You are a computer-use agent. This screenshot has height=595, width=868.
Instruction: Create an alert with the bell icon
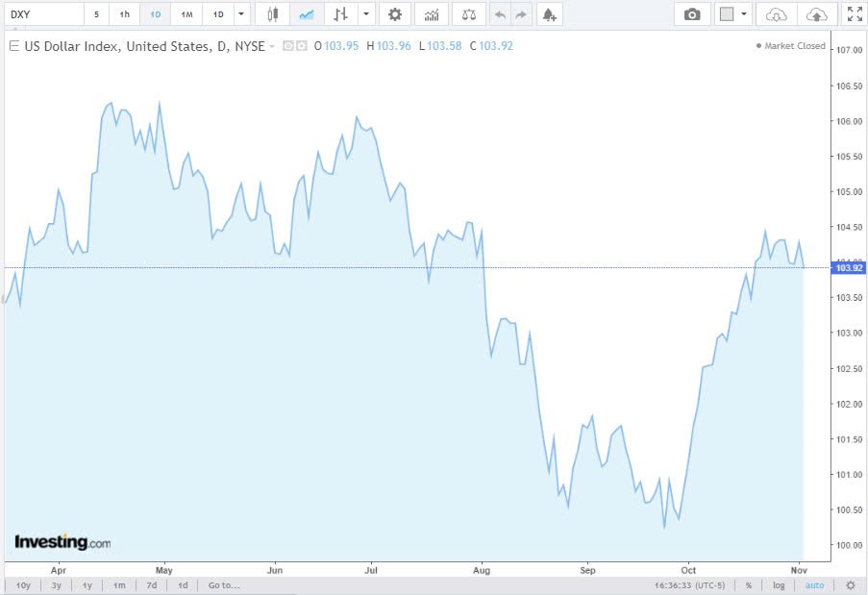pos(549,13)
